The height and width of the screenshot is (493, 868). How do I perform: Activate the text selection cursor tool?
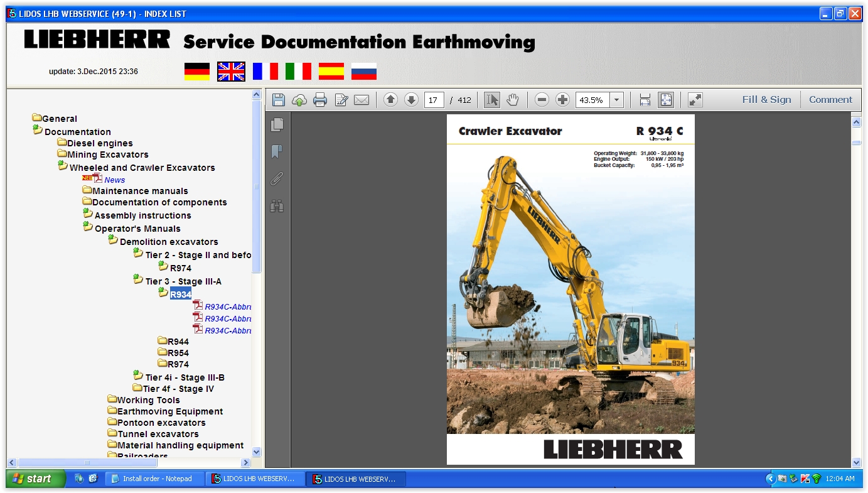pyautogui.click(x=492, y=100)
